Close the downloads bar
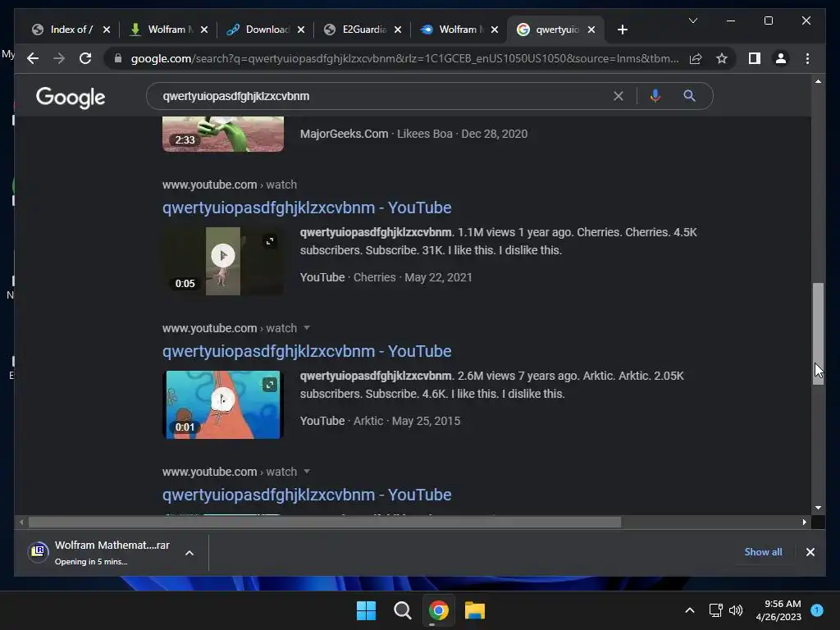This screenshot has width=840, height=630. click(810, 552)
